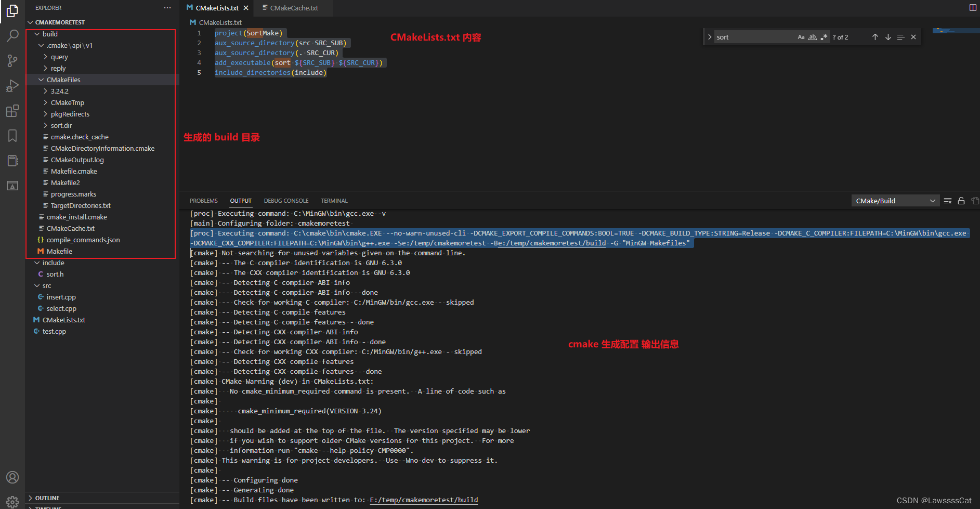Image resolution: width=980 pixels, height=509 pixels.
Task: Toggle Use Regular Expression in find
Action: tap(824, 37)
